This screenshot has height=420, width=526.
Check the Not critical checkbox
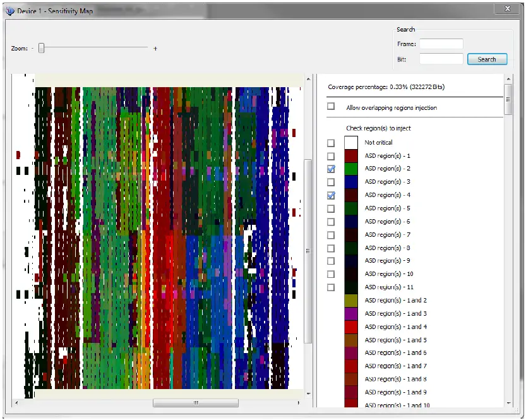coord(331,143)
